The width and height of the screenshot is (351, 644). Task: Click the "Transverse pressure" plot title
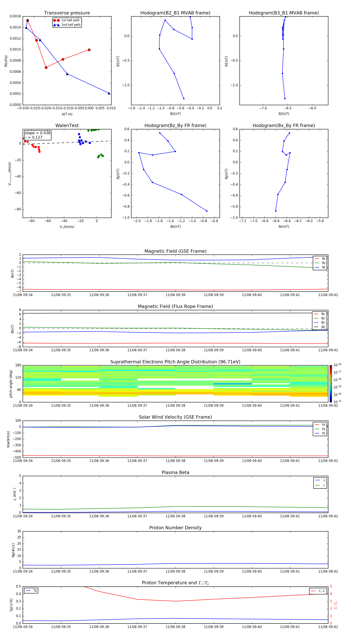pos(67,13)
